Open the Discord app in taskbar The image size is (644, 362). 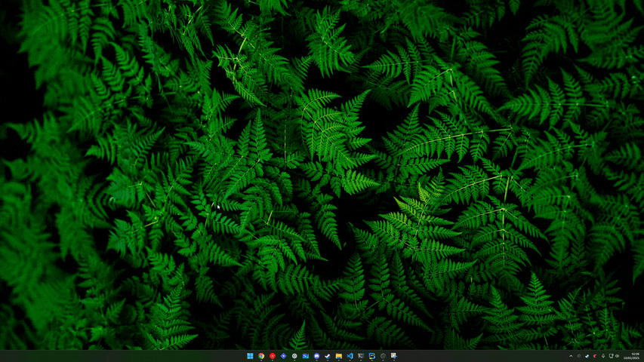click(x=316, y=356)
